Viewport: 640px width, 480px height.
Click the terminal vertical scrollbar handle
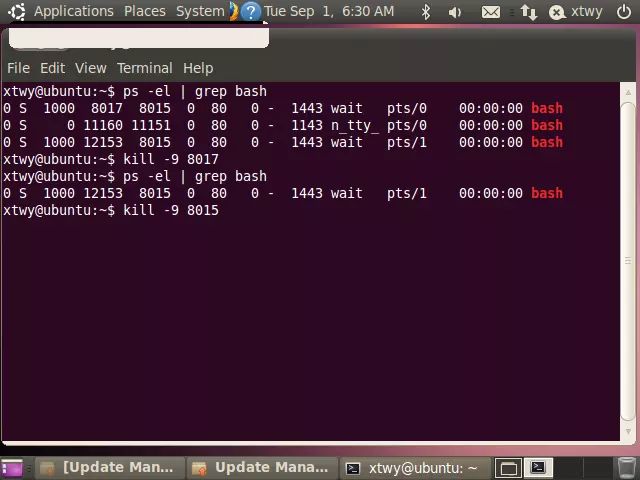click(628, 260)
